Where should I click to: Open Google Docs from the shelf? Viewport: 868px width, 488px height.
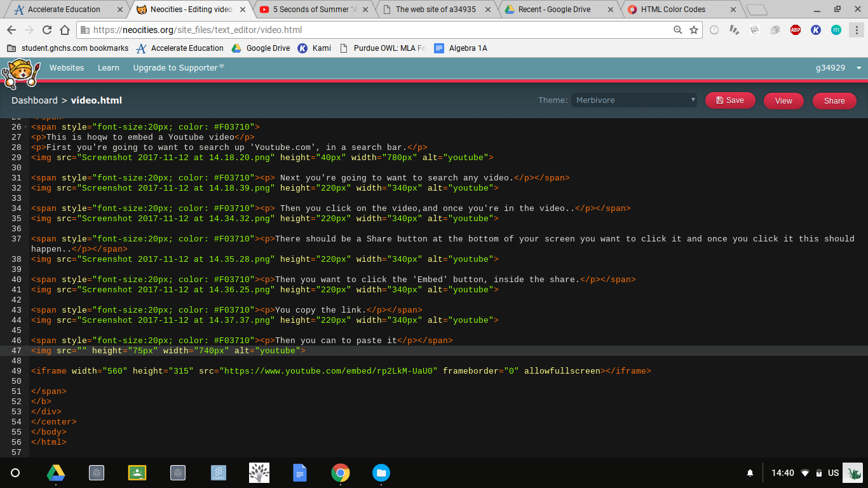[300, 473]
